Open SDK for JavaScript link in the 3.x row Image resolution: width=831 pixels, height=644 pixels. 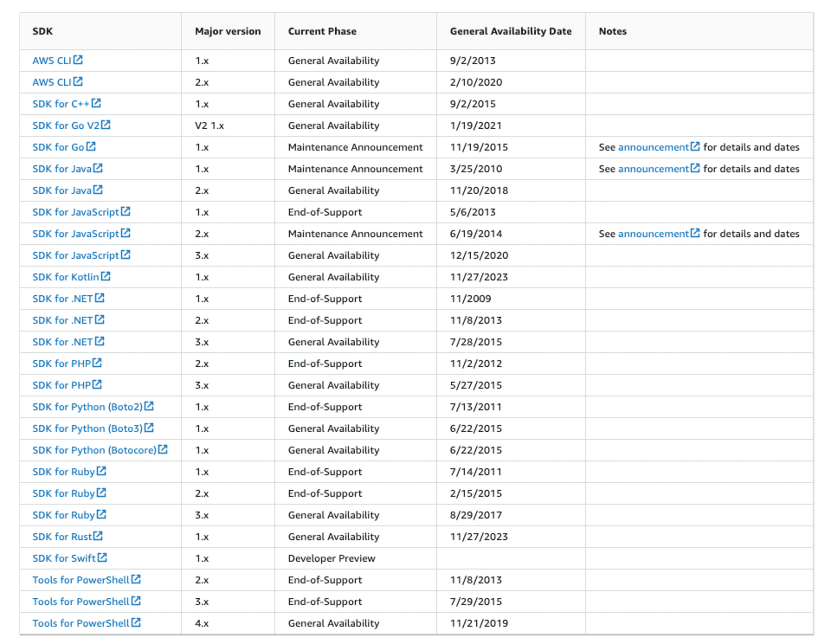pyautogui.click(x=76, y=255)
